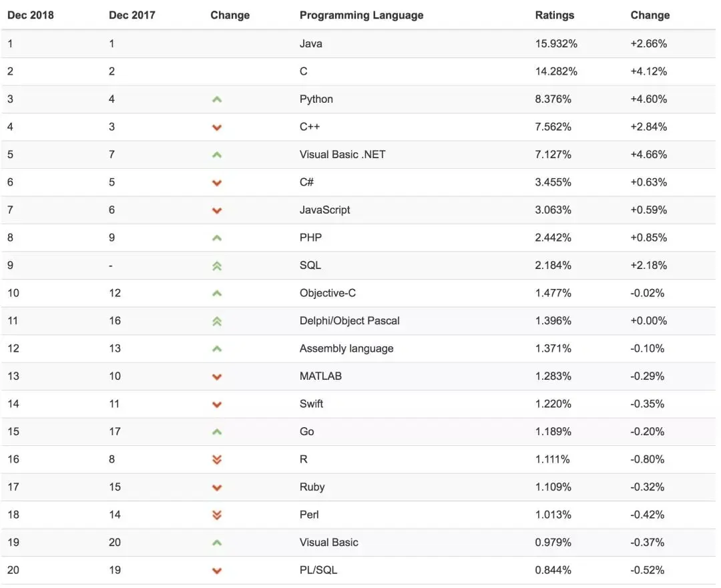Click the double up arrow beside Delphi/Object Pascal
Image resolution: width=721 pixels, height=588 pixels.
(217, 321)
